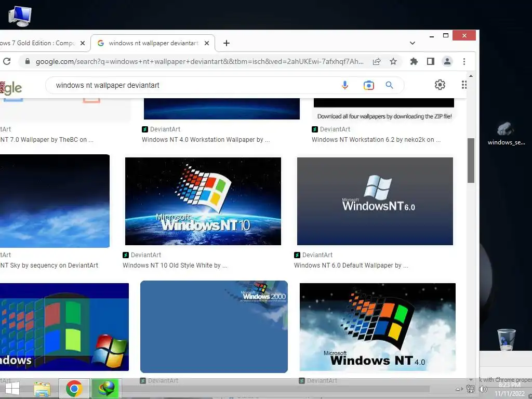
Task: Open 'NT 7.0 Wallpaper by TheBC' link
Action: (x=47, y=139)
